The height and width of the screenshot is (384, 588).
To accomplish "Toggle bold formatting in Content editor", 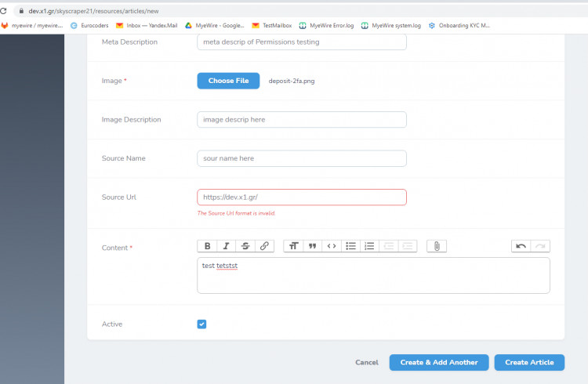I will point(207,246).
